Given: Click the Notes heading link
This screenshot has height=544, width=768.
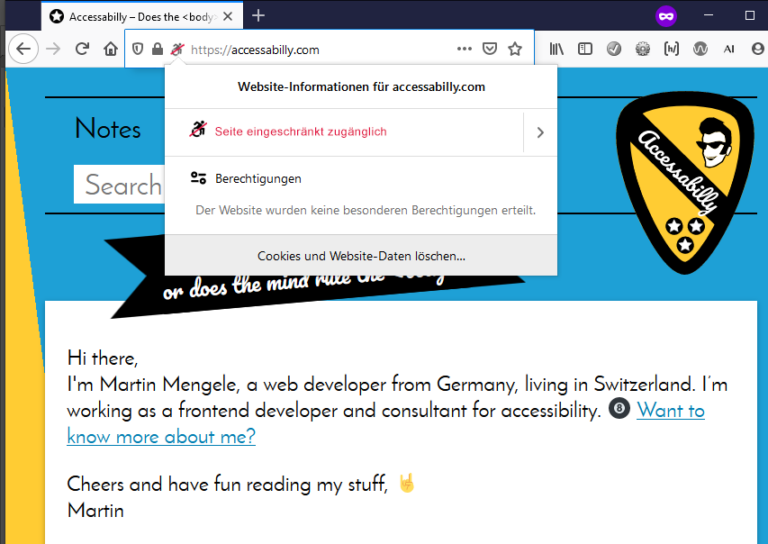Looking at the screenshot, I should [x=108, y=129].
